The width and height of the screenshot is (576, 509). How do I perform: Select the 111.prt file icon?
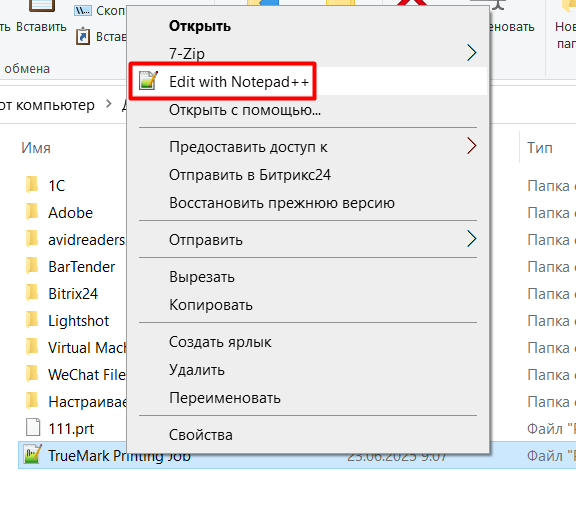(33, 428)
